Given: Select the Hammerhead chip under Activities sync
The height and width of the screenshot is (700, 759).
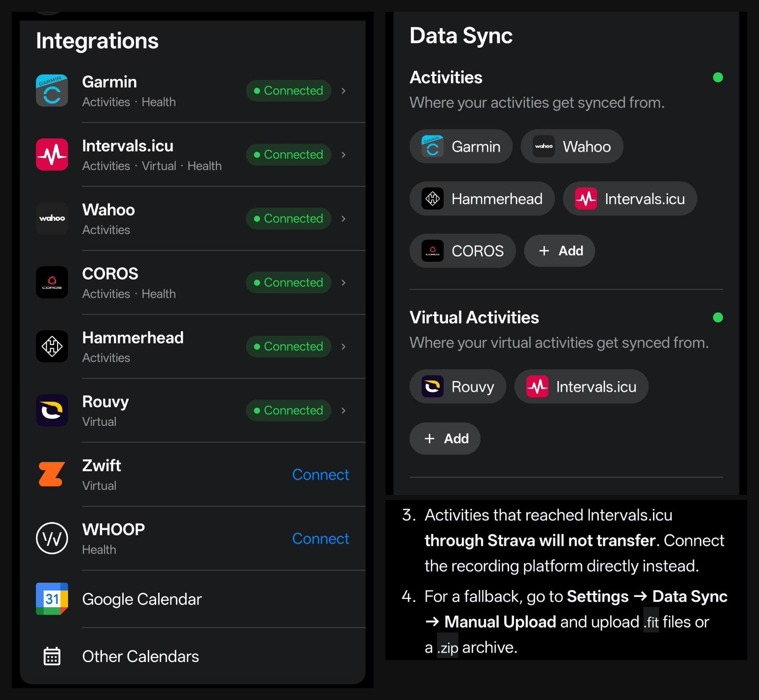Looking at the screenshot, I should 482,199.
